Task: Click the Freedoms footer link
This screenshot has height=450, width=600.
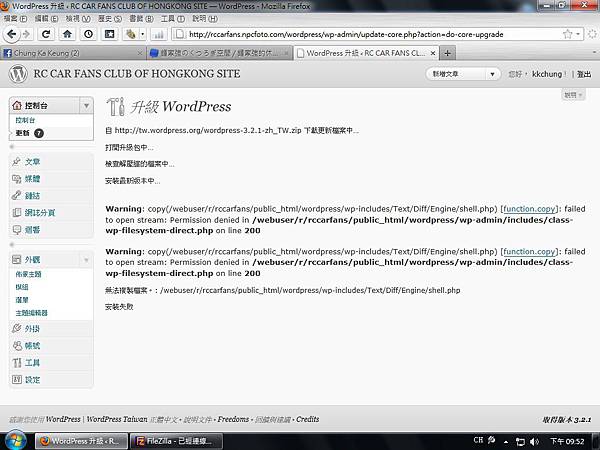Action: [233, 419]
